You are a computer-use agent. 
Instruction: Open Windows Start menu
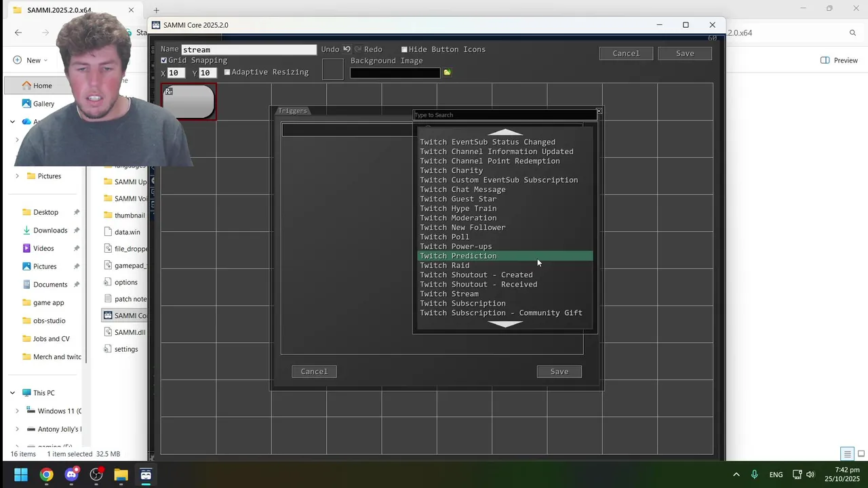coord(21,474)
